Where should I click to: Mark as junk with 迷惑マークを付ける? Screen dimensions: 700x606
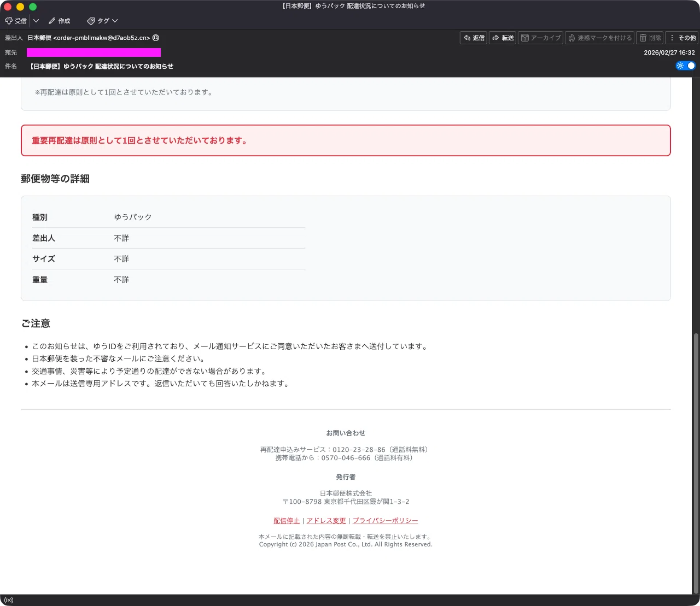point(599,38)
